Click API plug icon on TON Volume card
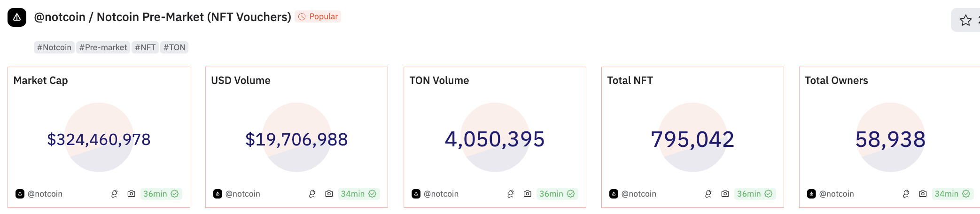The height and width of the screenshot is (214, 980). tap(511, 194)
